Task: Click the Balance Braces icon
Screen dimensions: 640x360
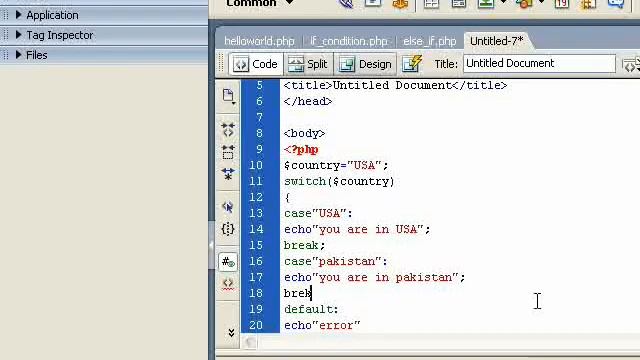Action: tap(228, 229)
